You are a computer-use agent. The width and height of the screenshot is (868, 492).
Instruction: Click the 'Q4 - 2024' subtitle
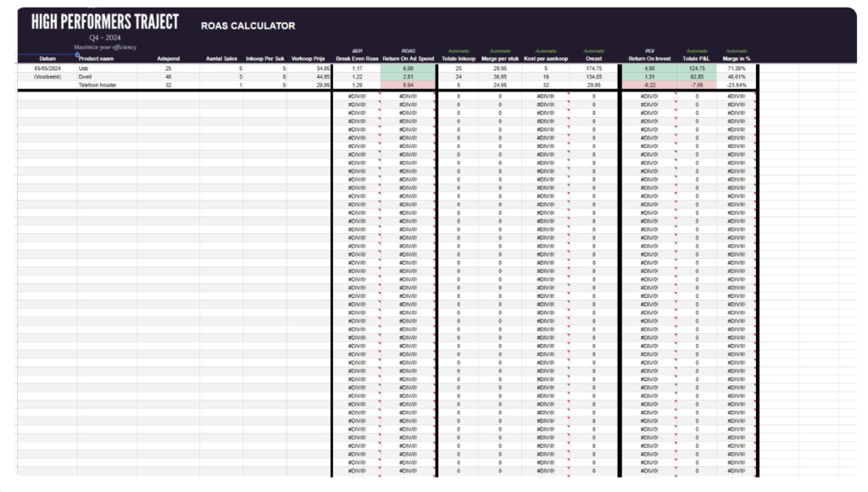(105, 37)
